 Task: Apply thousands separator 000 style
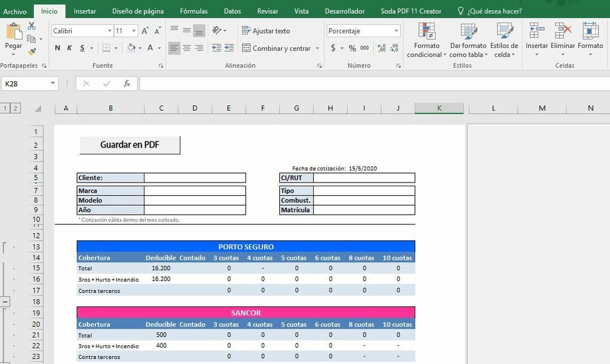365,48
